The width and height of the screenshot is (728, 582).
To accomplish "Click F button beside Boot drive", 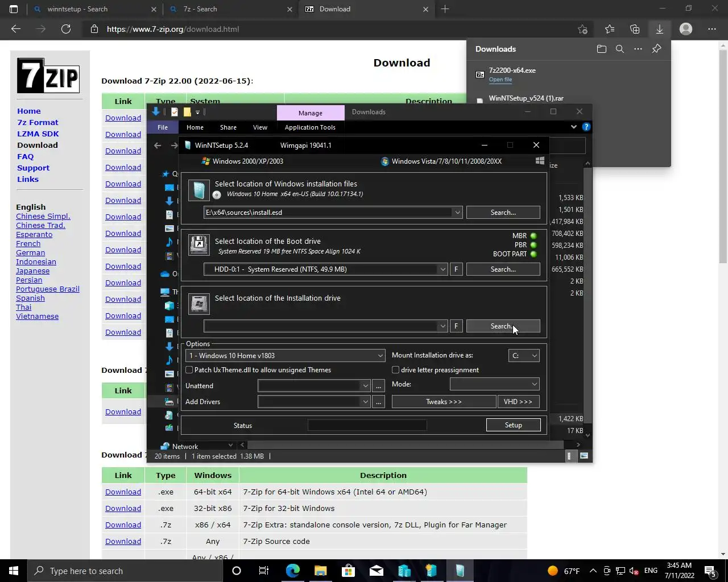I will [x=456, y=269].
